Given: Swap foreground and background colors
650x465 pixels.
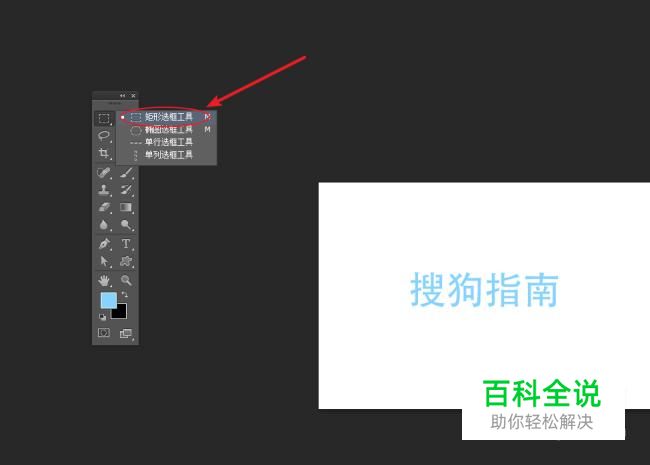Looking at the screenshot, I should click(124, 295).
